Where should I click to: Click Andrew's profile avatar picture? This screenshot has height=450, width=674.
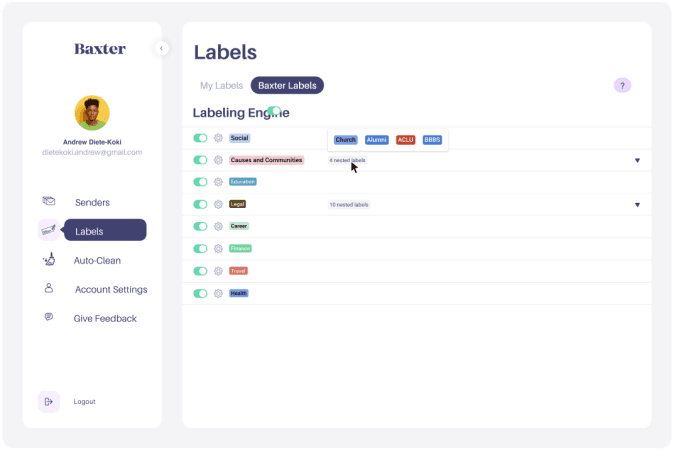(92, 112)
